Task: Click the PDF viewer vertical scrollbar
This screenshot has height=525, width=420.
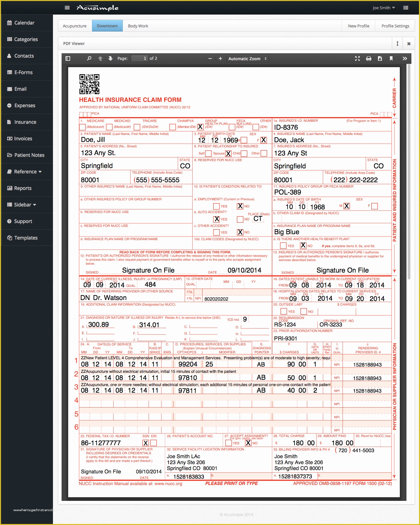Action: pyautogui.click(x=409, y=172)
